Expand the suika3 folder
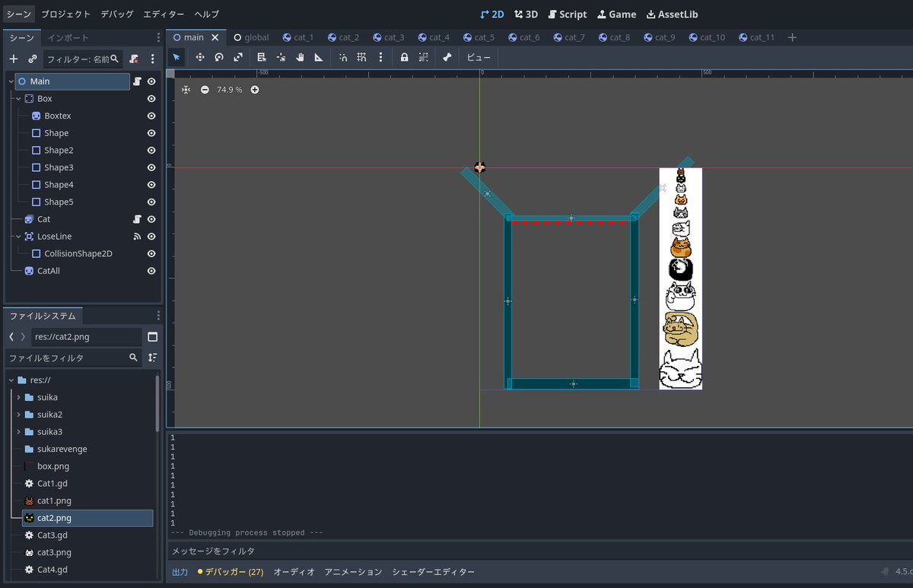 pos(18,432)
